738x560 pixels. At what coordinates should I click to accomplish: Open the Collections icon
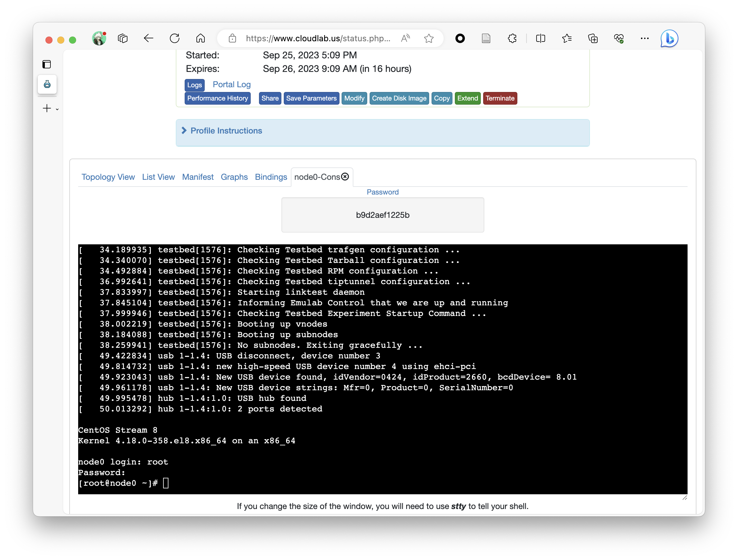pyautogui.click(x=593, y=39)
